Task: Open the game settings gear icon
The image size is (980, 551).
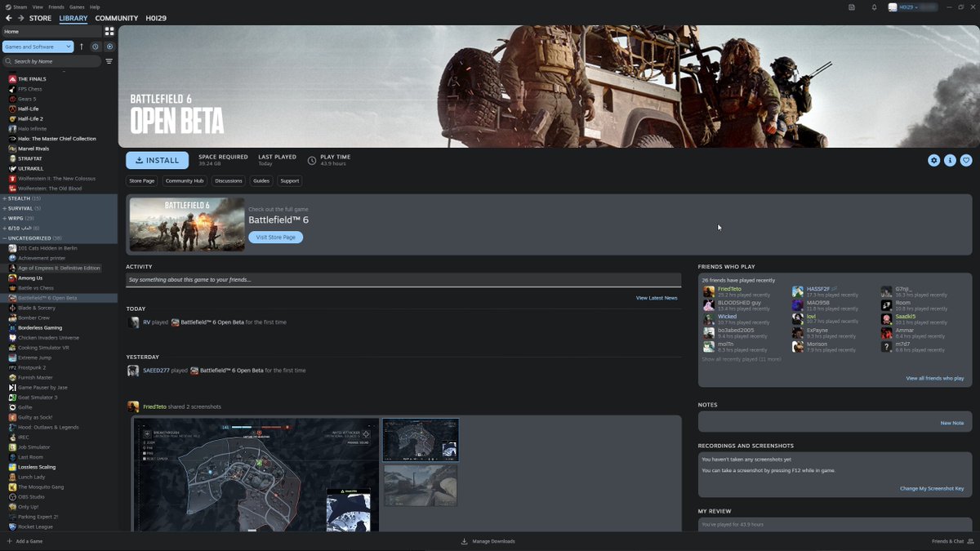Action: (933, 161)
